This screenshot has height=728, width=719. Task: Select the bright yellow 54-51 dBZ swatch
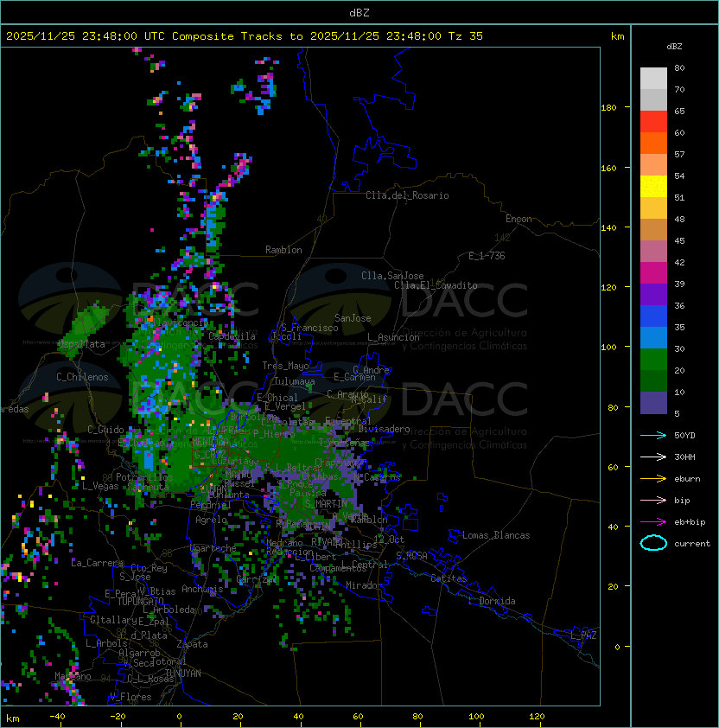(653, 187)
